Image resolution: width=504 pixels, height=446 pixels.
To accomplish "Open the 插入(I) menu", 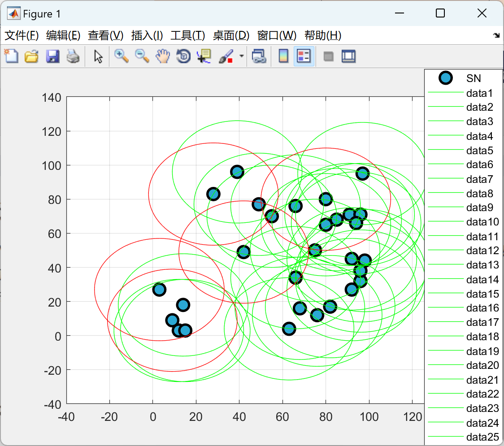I will pyautogui.click(x=147, y=35).
